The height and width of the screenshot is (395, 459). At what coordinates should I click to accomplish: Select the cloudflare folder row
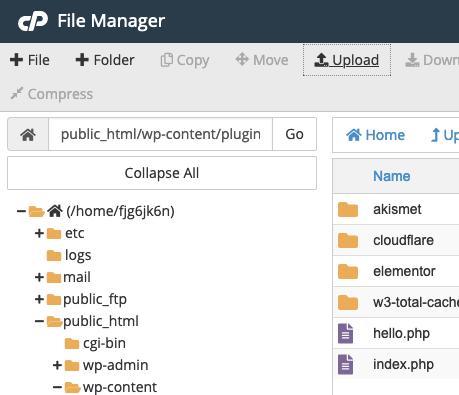pyautogui.click(x=396, y=240)
